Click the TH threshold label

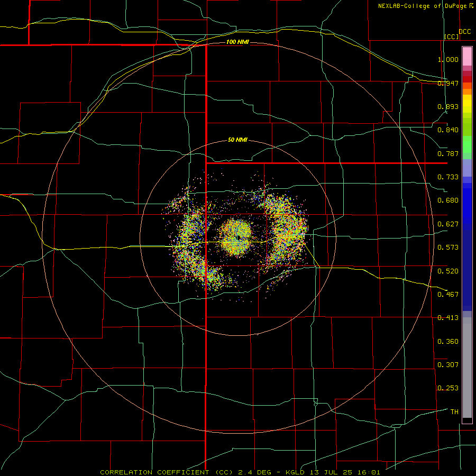pos(454,412)
